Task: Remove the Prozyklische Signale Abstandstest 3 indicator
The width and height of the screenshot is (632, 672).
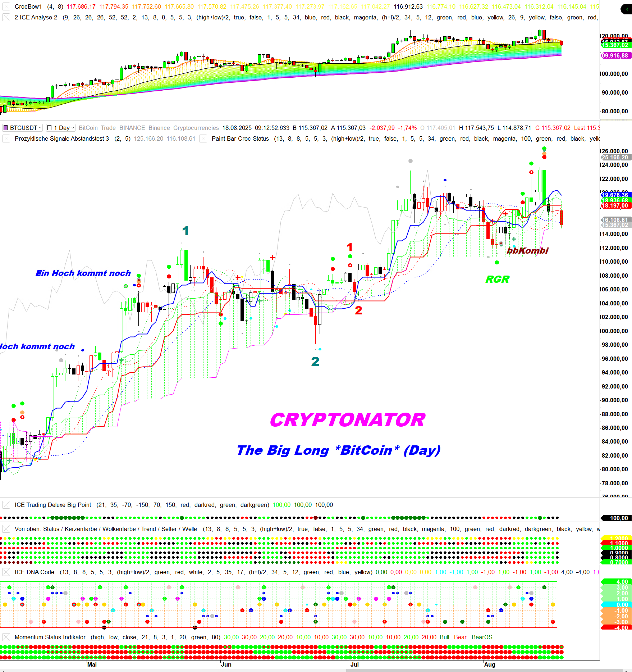Action: pyautogui.click(x=6, y=139)
